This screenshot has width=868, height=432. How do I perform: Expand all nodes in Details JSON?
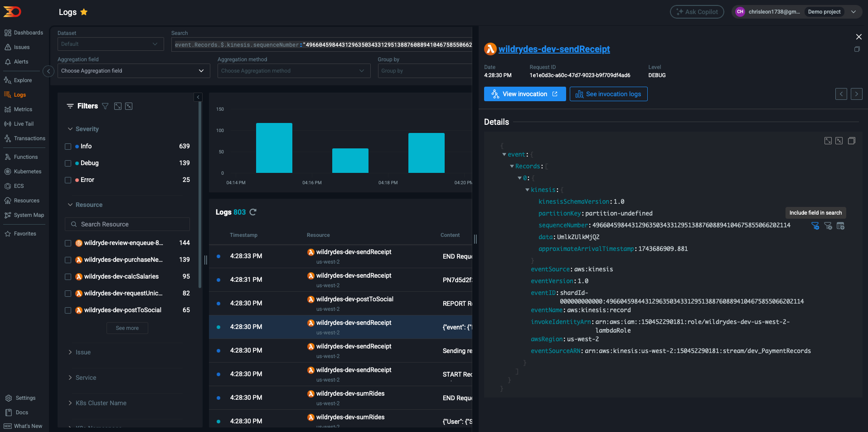(828, 141)
